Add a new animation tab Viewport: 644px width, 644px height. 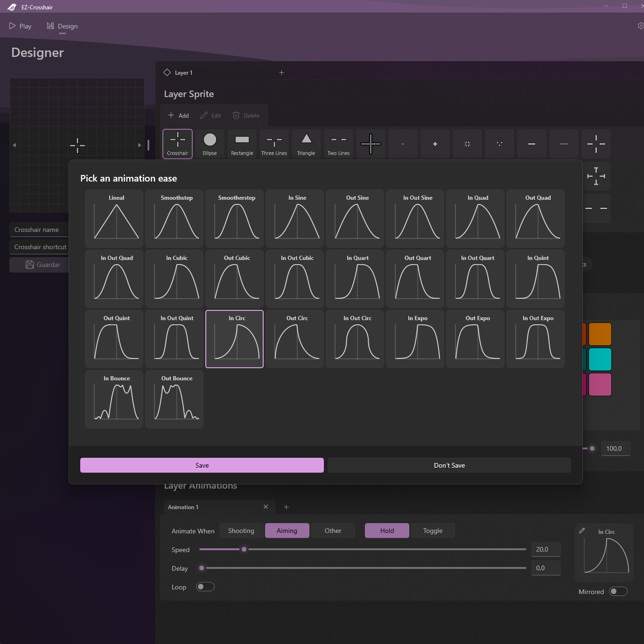click(287, 507)
